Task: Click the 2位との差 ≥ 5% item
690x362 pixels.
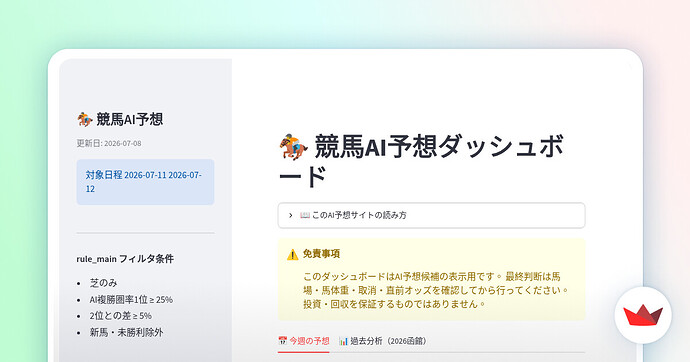Action: [121, 316]
